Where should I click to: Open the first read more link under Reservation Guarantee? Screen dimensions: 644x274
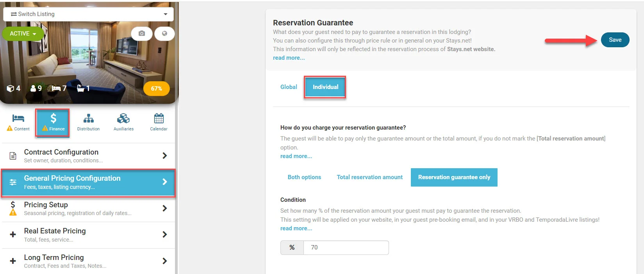click(x=289, y=58)
